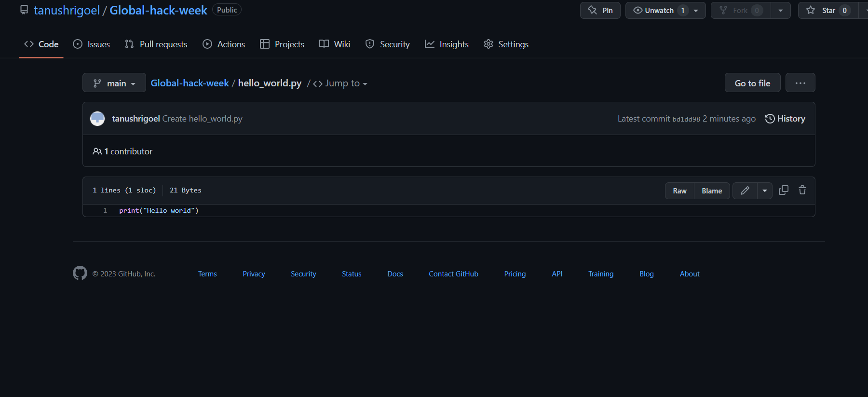Image resolution: width=868 pixels, height=397 pixels.
Task: Open the Create hello_world.py commit message
Action: 203,119
